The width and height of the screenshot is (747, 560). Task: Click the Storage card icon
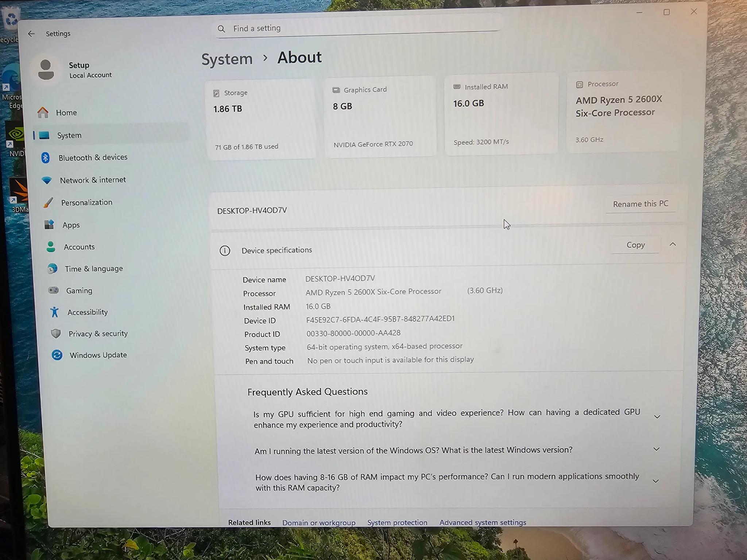tap(216, 93)
